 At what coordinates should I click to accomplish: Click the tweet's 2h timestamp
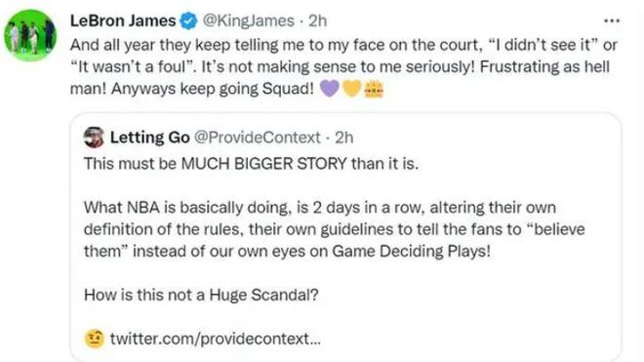(317, 20)
